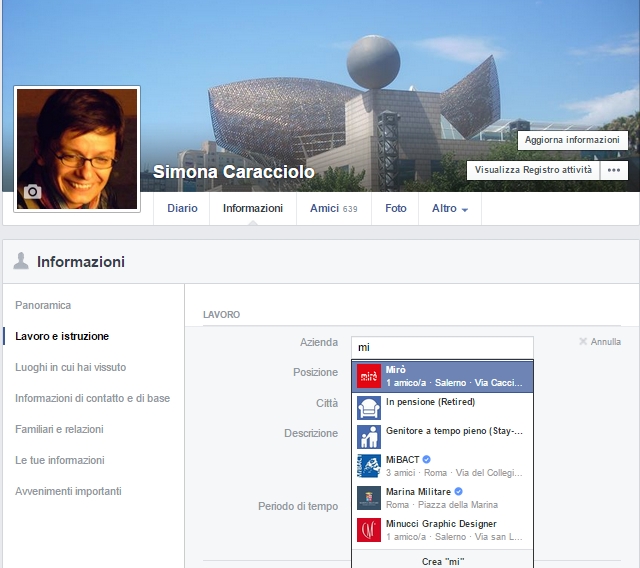Viewport: 640px width, 568px height.
Task: Select Minucci Graphic Designer suggestion
Action: (x=442, y=530)
